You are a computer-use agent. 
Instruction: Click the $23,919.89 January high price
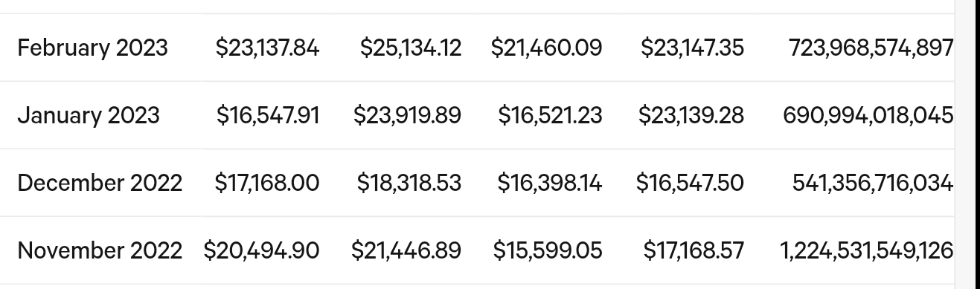pyautogui.click(x=407, y=115)
